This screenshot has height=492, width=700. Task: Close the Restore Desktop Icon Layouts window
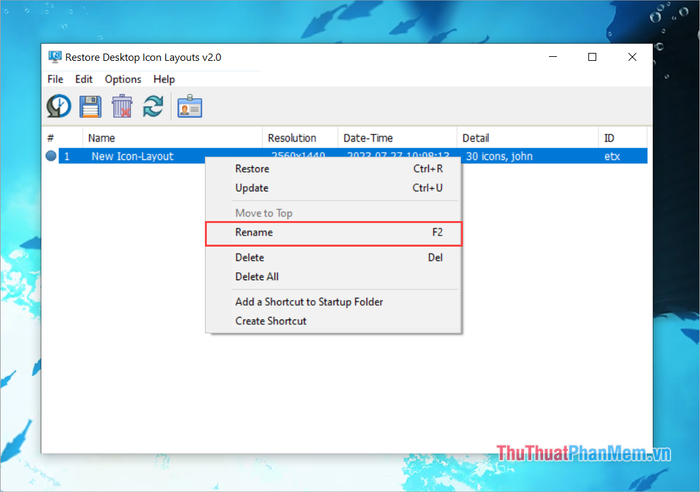632,57
